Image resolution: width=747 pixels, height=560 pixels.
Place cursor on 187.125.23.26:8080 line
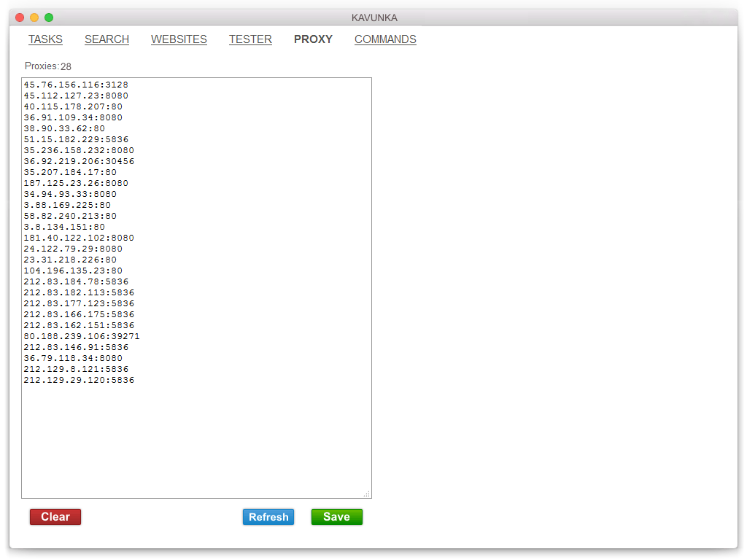pos(76,183)
